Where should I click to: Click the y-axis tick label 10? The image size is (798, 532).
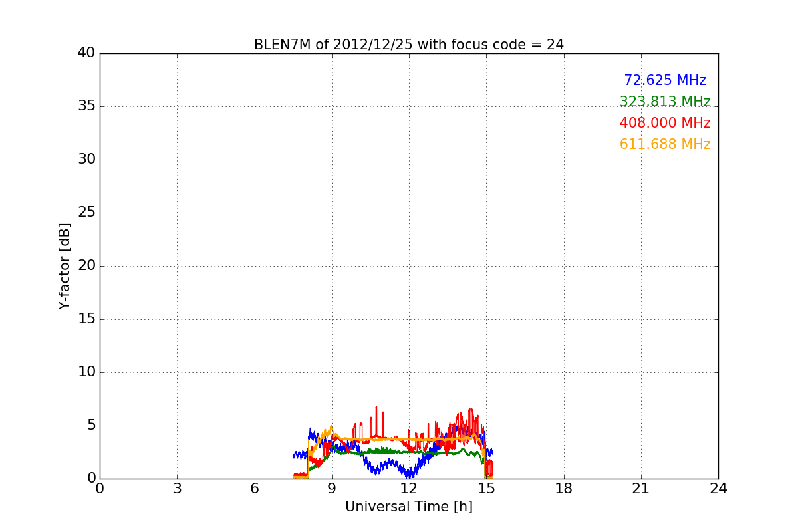click(x=86, y=372)
